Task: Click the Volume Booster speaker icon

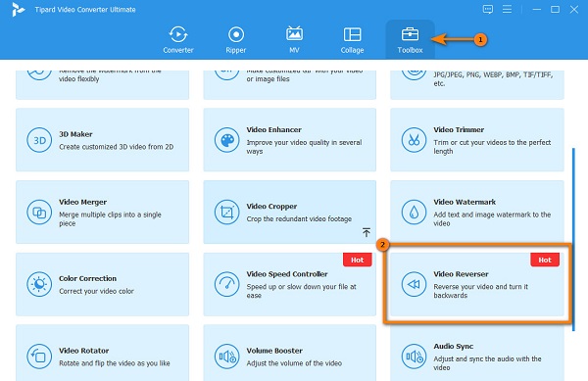Action: [x=227, y=357]
